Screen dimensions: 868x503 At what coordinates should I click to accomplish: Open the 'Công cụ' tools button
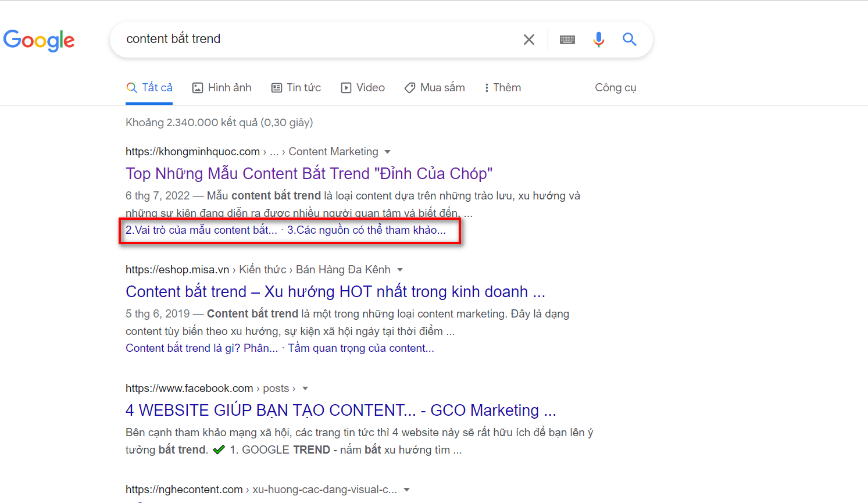[x=616, y=88]
